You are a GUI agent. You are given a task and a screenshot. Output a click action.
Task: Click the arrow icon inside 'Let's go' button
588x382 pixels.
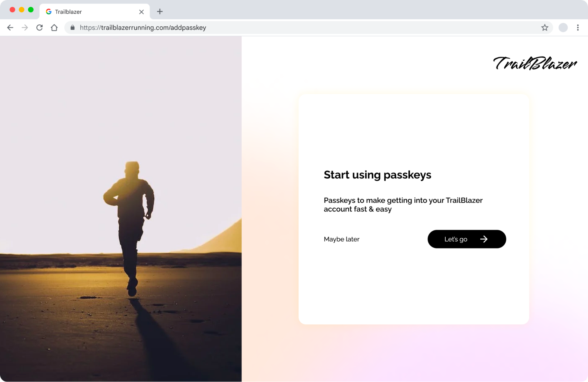483,239
